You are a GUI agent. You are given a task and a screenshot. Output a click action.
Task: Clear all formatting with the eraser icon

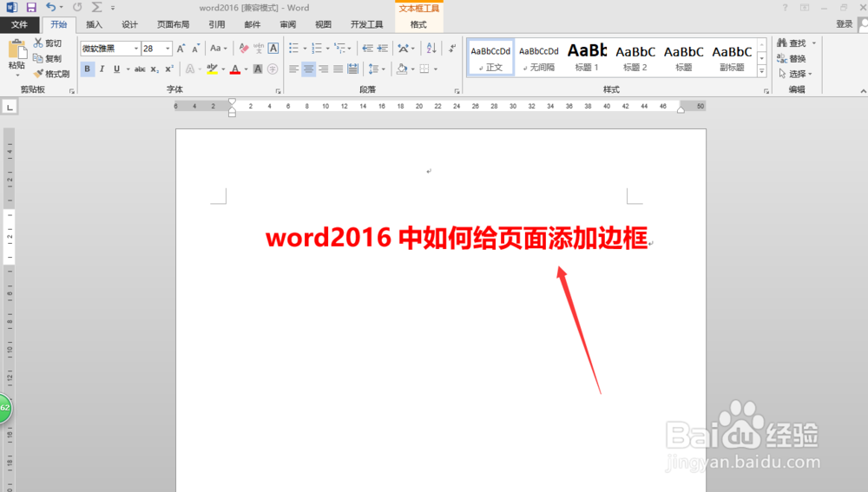[x=244, y=49]
